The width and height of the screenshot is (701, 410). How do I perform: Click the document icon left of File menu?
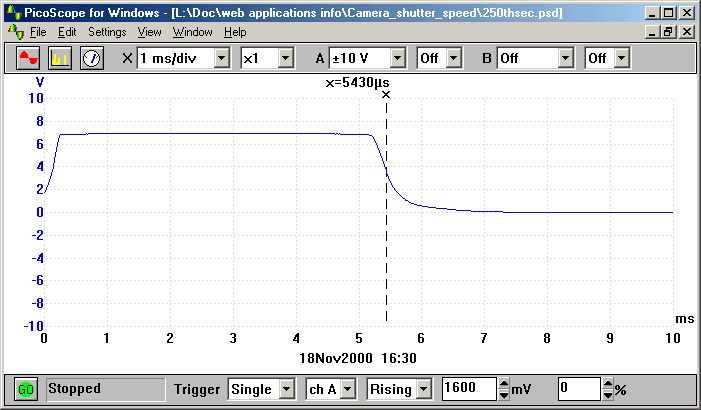[x=14, y=32]
